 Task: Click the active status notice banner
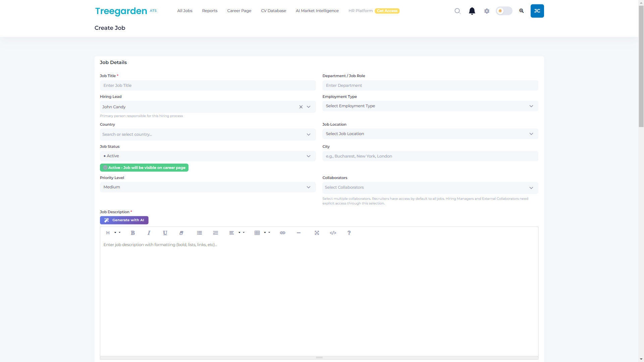coord(144,168)
